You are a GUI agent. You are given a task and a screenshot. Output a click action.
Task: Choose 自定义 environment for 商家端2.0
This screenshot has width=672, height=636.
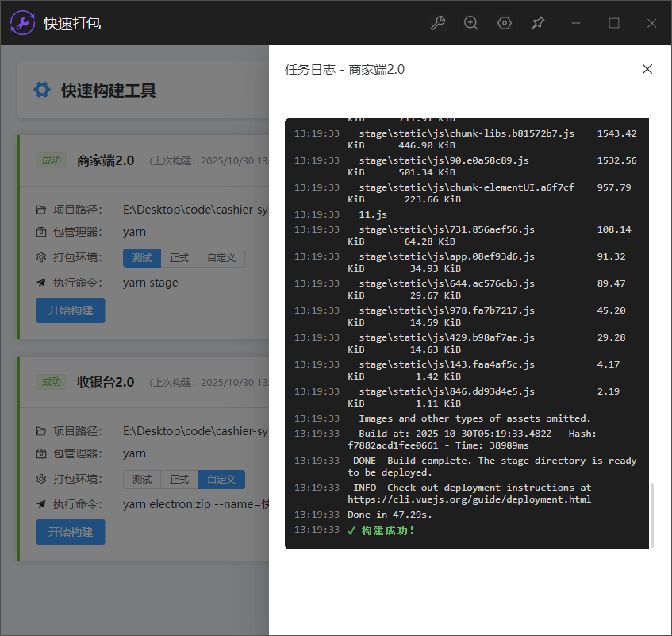[x=221, y=258]
